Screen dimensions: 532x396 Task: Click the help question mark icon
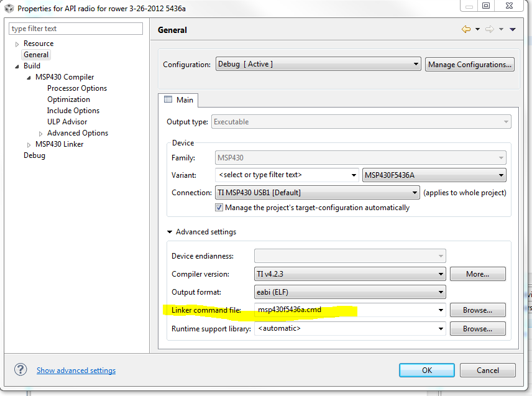pyautogui.click(x=21, y=369)
